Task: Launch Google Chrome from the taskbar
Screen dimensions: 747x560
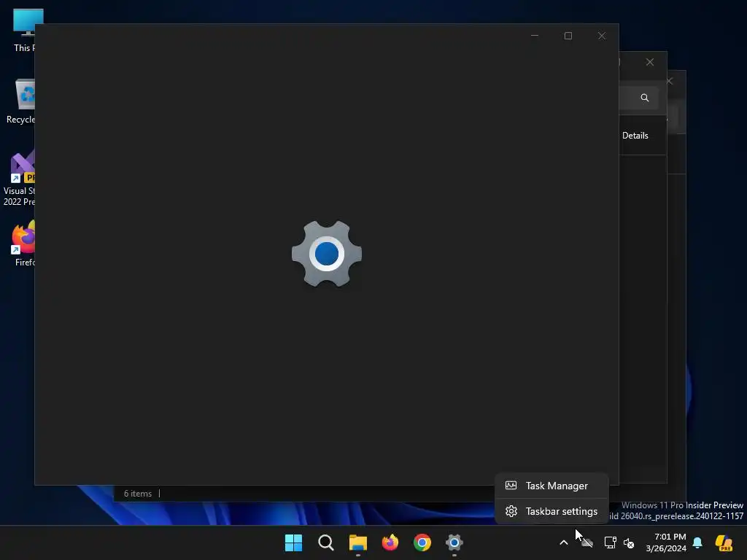Action: click(422, 542)
